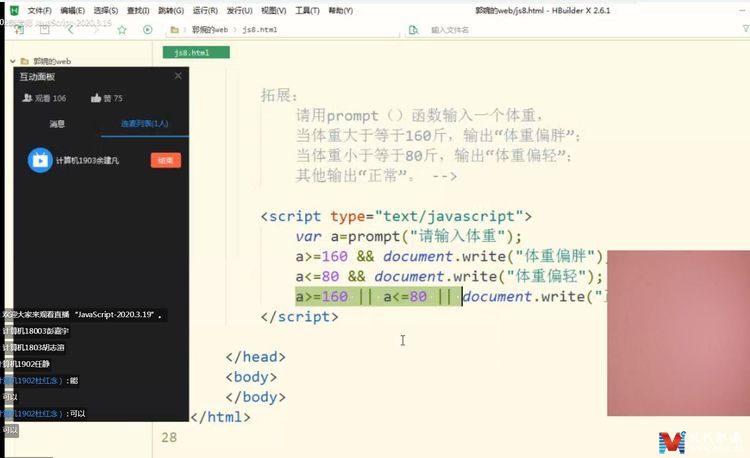Open the 文件(F) menu

39,11
